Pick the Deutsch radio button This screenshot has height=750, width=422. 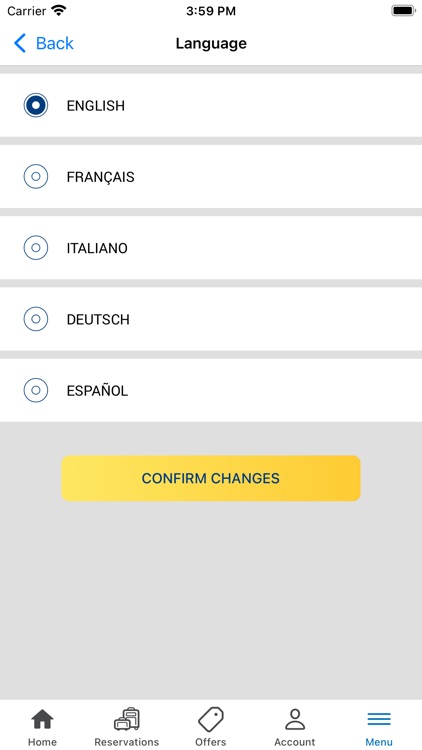pyautogui.click(x=36, y=319)
